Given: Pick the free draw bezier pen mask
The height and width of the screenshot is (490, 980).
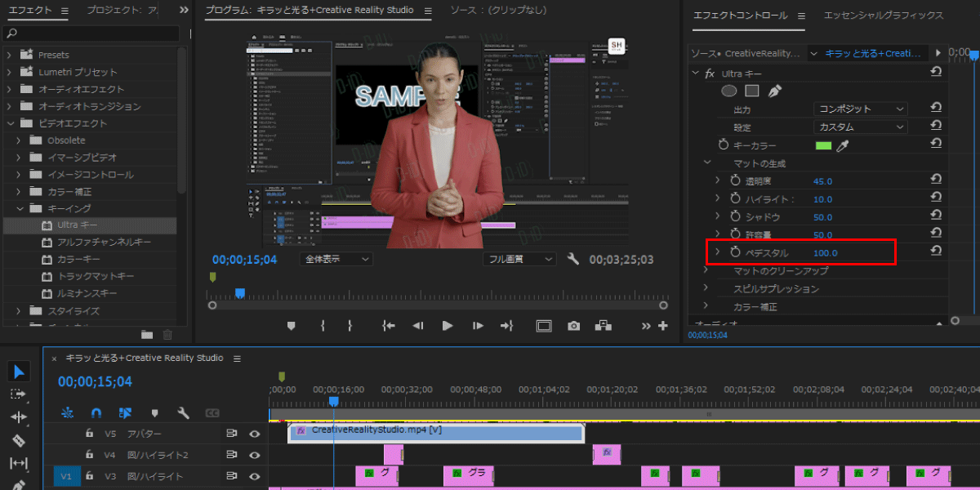Looking at the screenshot, I should pos(775,91).
